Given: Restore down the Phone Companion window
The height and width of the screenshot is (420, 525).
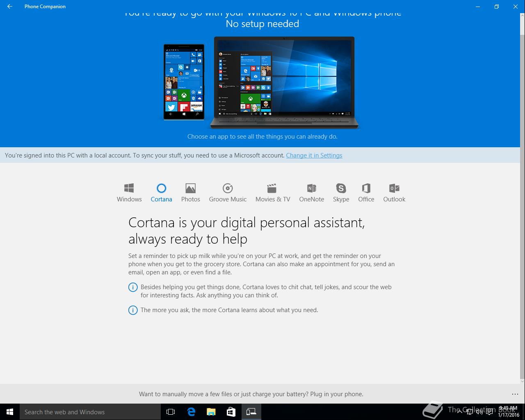Looking at the screenshot, I should [496, 7].
